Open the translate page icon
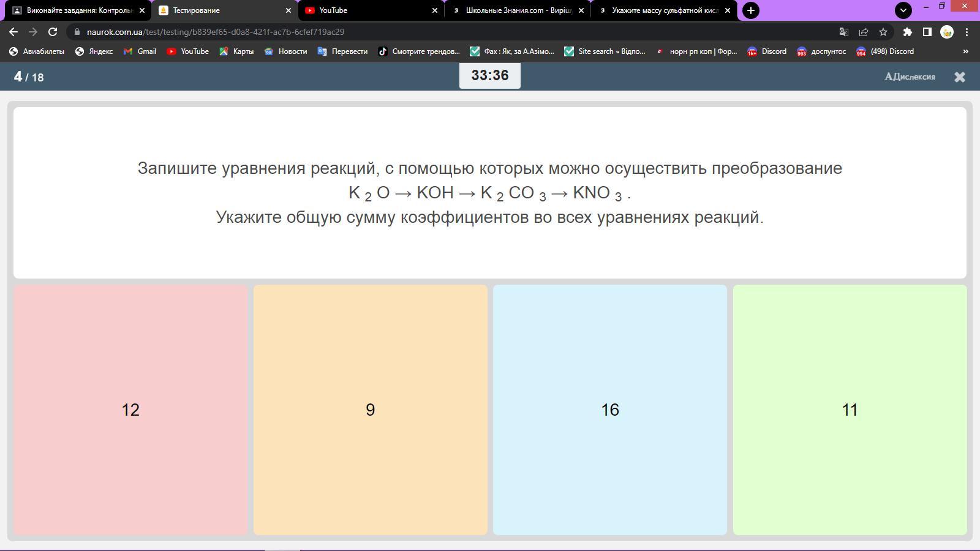This screenshot has width=980, height=551. (x=843, y=32)
